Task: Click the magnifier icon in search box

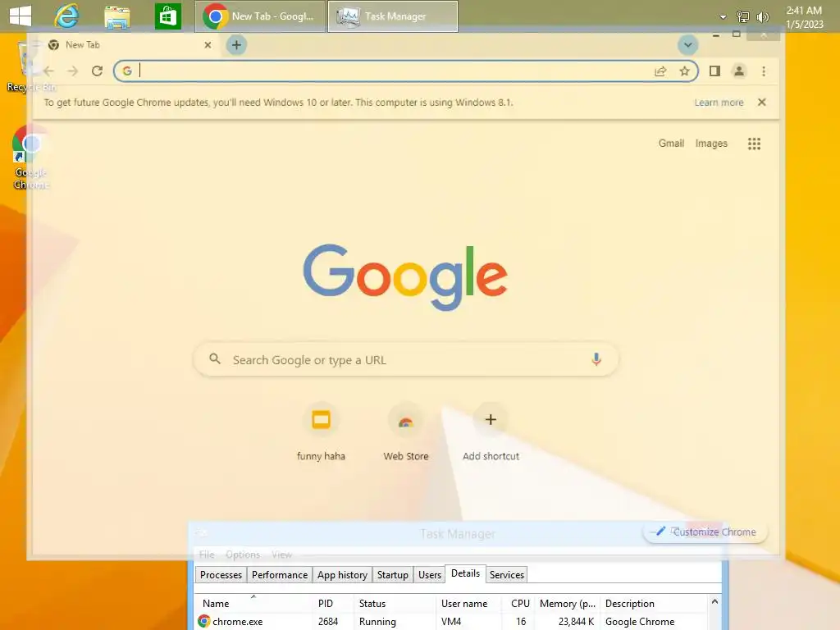Action: 215,359
